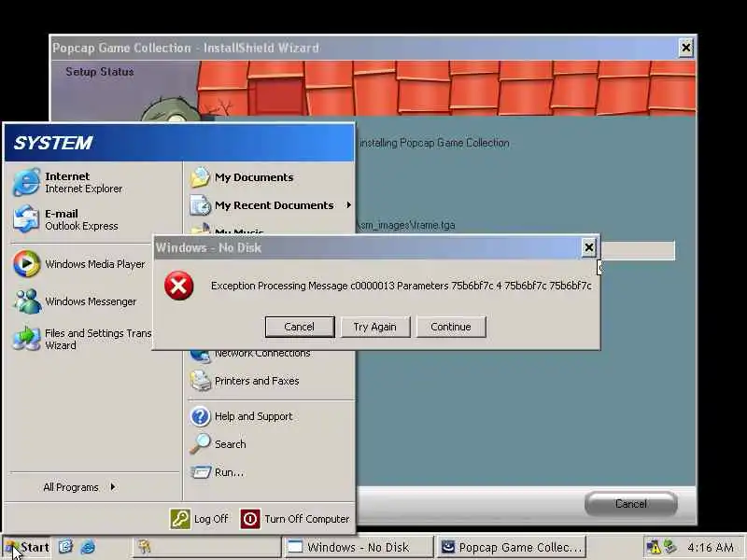The width and height of the screenshot is (747, 560).
Task: Open the All Programs menu
Action: pyautogui.click(x=79, y=487)
